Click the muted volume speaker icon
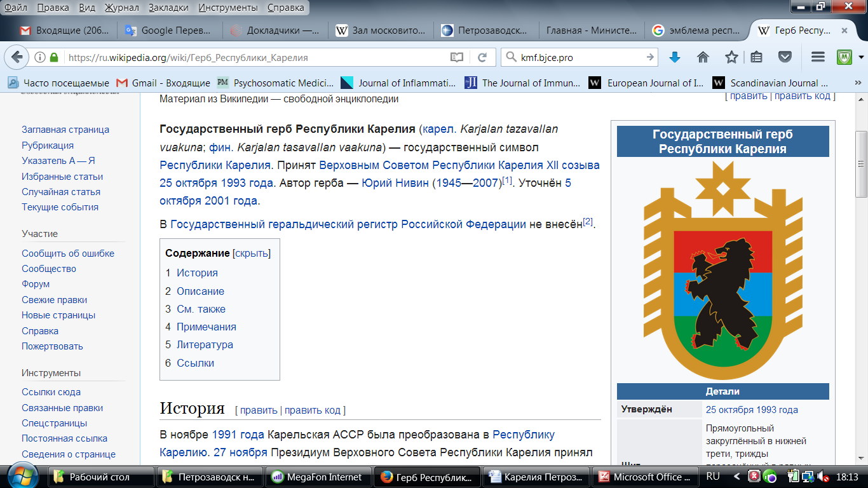Viewport: 868px width, 488px height. (x=822, y=477)
